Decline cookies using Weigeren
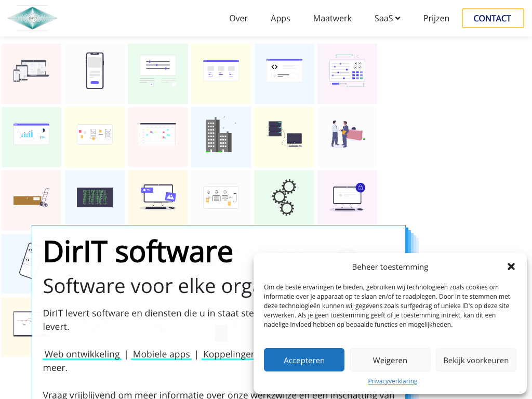The width and height of the screenshot is (532, 399). coord(390,360)
